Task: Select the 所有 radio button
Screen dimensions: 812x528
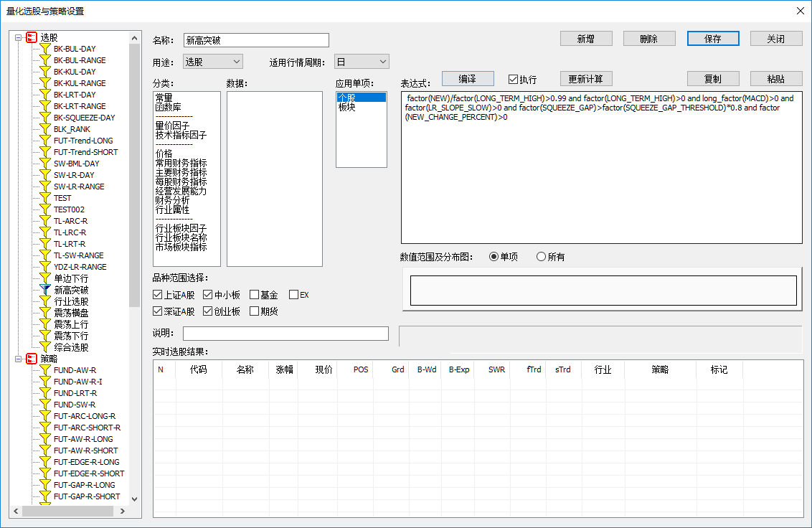Action: [541, 257]
